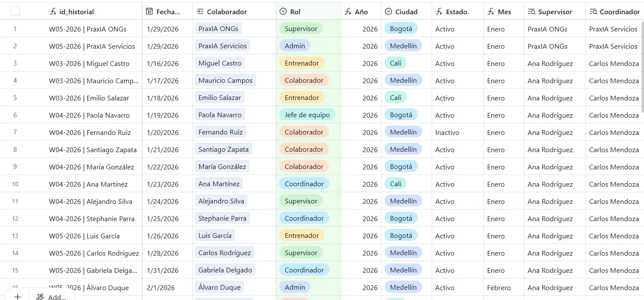The height and width of the screenshot is (300, 644).
Task: Open the Paola Navarro collaborator chip
Action: pyautogui.click(x=220, y=115)
